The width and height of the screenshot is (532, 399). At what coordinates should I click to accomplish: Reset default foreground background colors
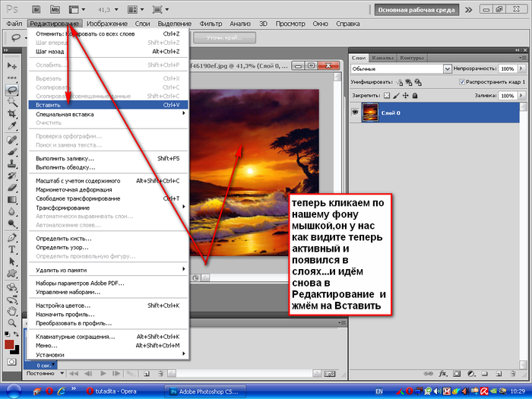(x=8, y=334)
